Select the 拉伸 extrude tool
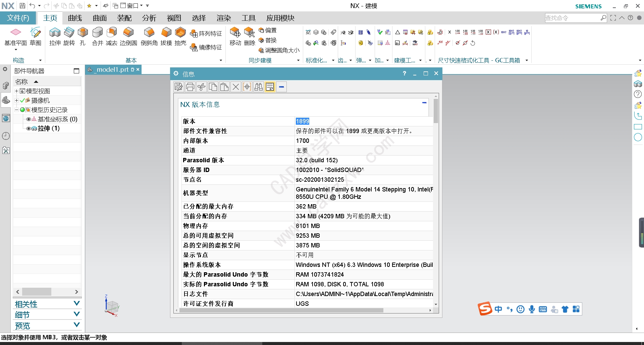The width and height of the screenshot is (644, 345). coord(55,36)
